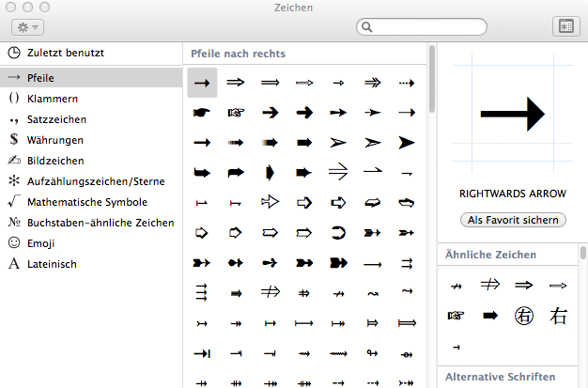Select white right-pointing hand in main grid
588x388 pixels.
(x=236, y=112)
